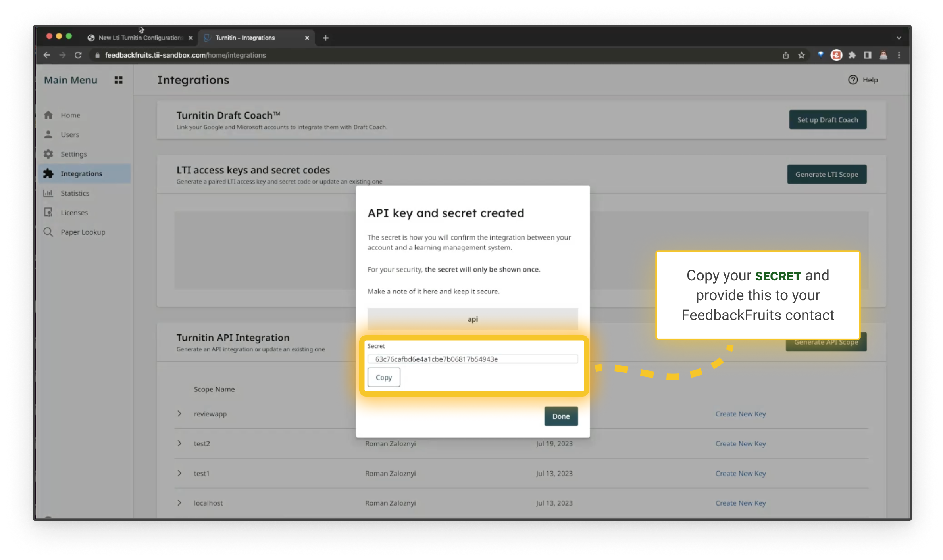This screenshot has width=943, height=560.
Task: Click the 'Jul 19, 2023' date cell
Action: (554, 443)
